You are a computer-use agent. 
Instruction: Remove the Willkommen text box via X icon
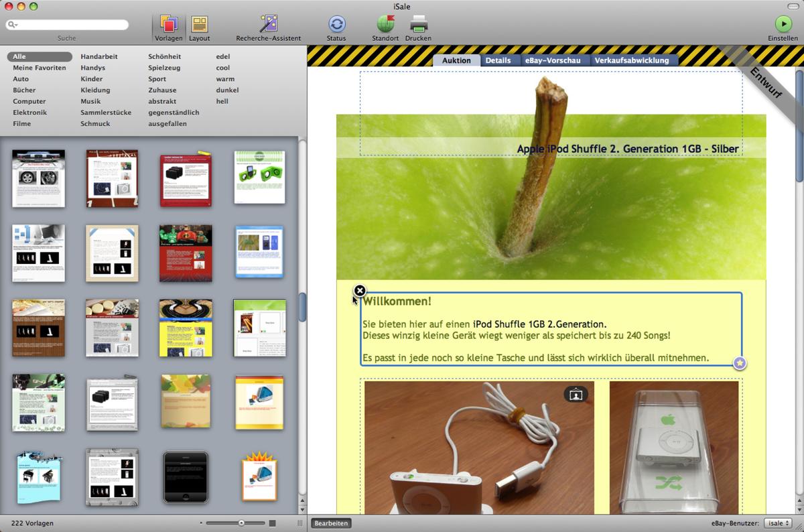coord(360,291)
